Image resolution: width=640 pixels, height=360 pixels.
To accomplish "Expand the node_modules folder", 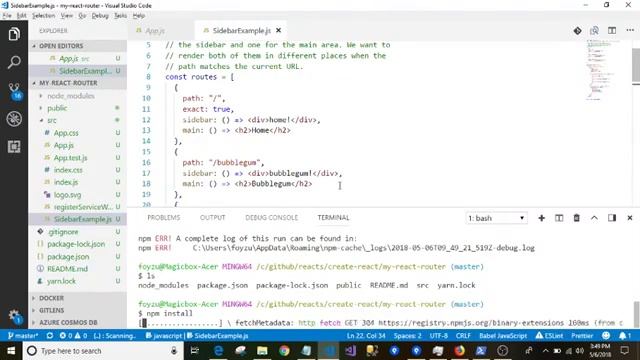I will (x=70, y=96).
